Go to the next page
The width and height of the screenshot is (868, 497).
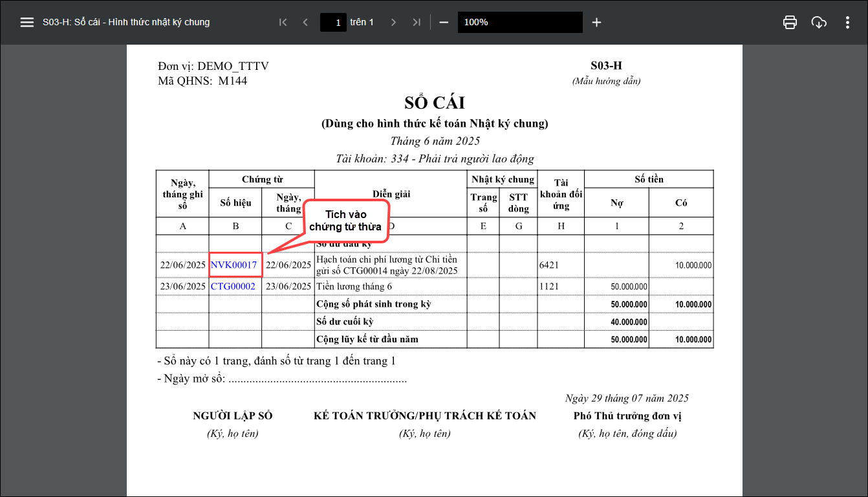(x=393, y=22)
